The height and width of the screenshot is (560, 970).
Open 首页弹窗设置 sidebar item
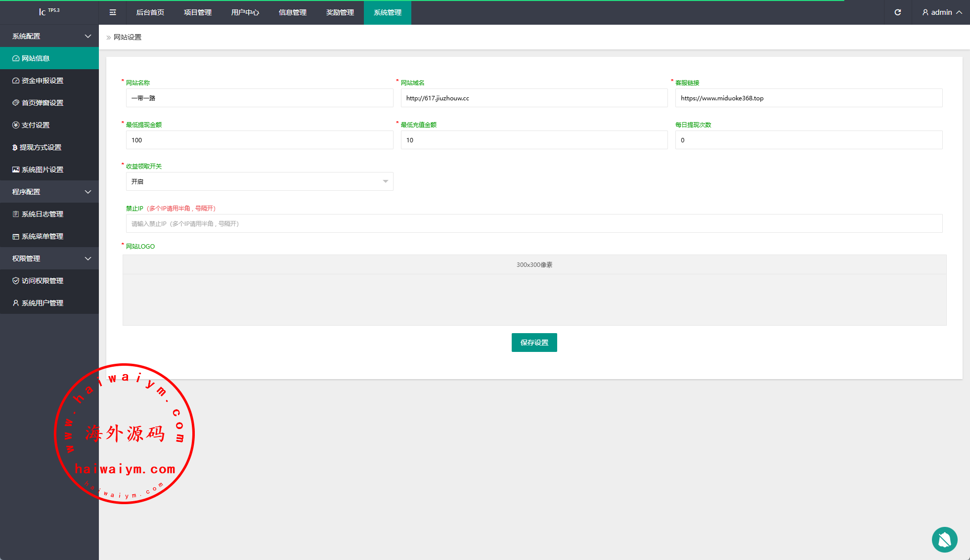click(43, 103)
